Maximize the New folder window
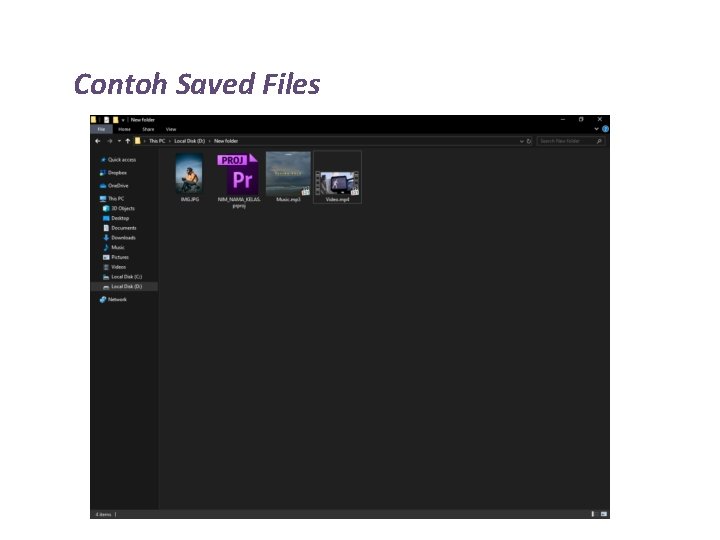The width and height of the screenshot is (720, 540). pos(581,119)
